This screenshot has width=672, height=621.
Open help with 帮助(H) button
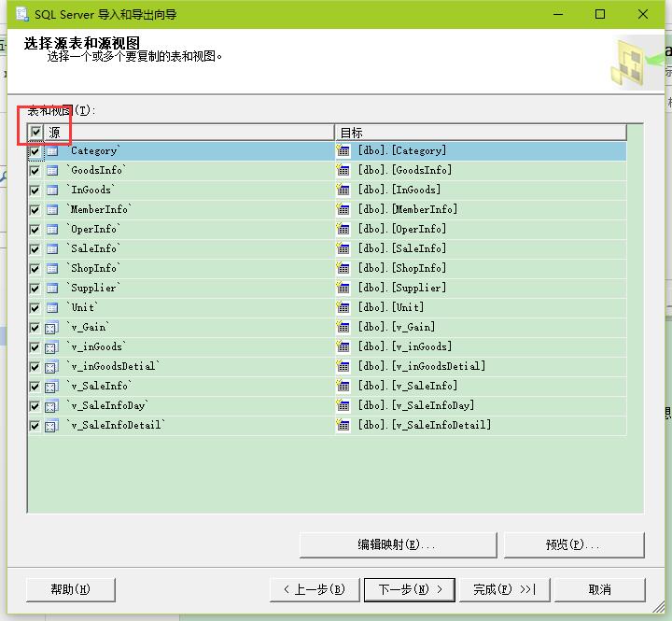click(x=71, y=589)
